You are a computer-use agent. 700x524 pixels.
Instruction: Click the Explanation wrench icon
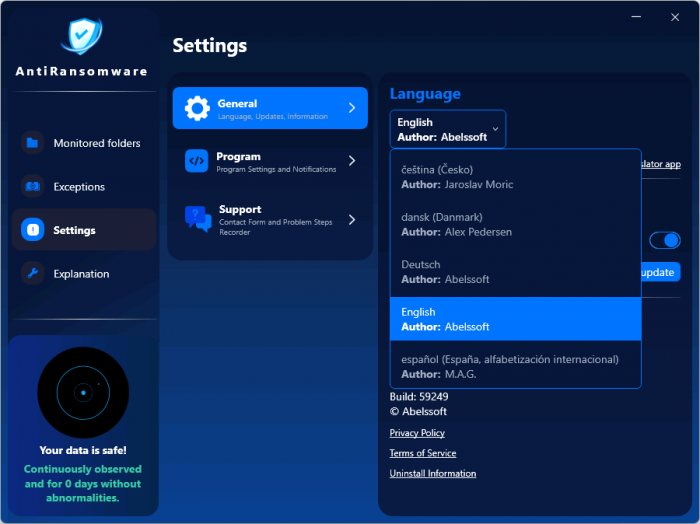tap(33, 274)
